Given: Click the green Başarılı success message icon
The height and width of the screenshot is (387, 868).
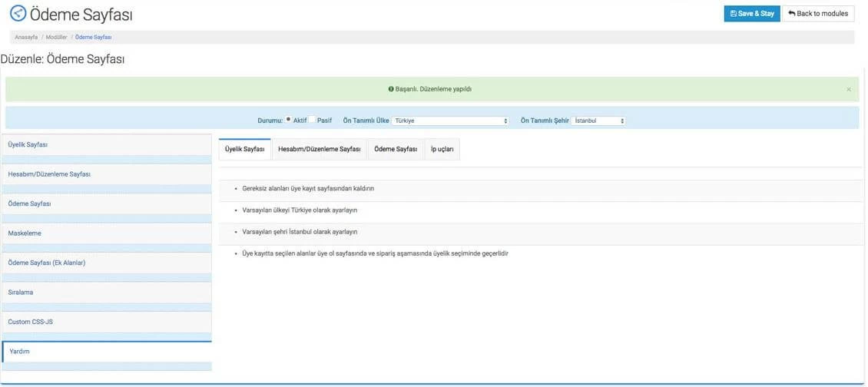Looking at the screenshot, I should point(391,89).
